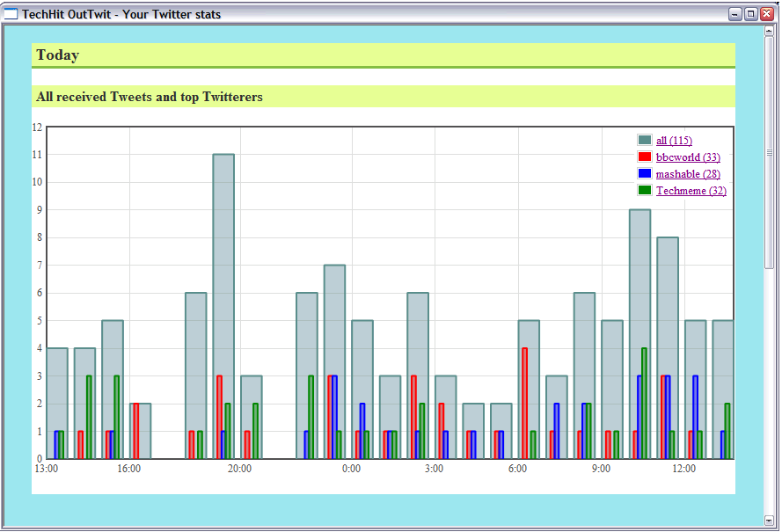Open the "bbcworld (33)" legend link
The height and width of the screenshot is (532, 782).
pyautogui.click(x=688, y=157)
